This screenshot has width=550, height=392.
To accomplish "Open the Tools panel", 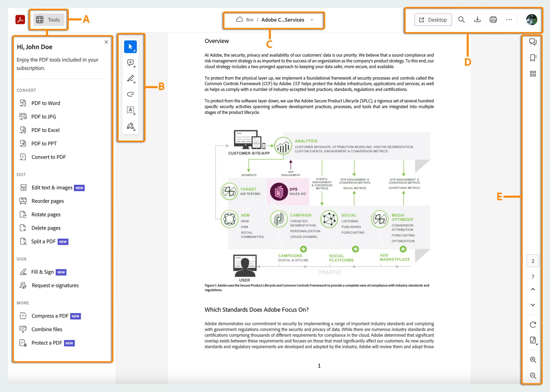I will tap(48, 19).
